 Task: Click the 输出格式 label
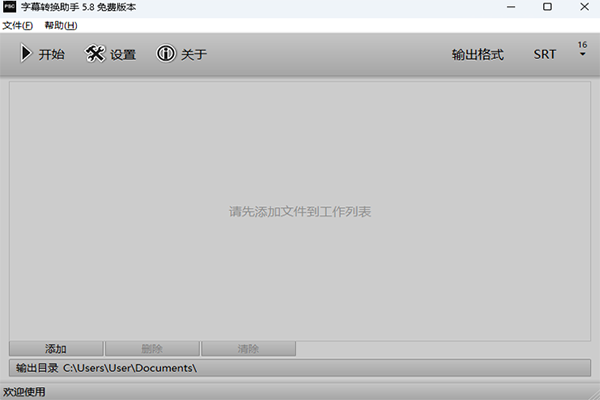coord(477,54)
